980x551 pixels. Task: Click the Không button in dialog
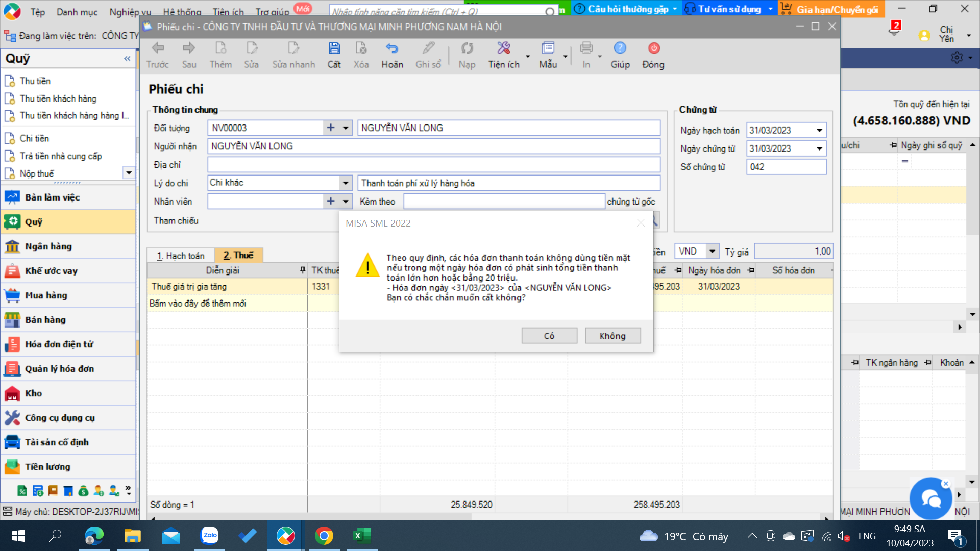point(612,336)
